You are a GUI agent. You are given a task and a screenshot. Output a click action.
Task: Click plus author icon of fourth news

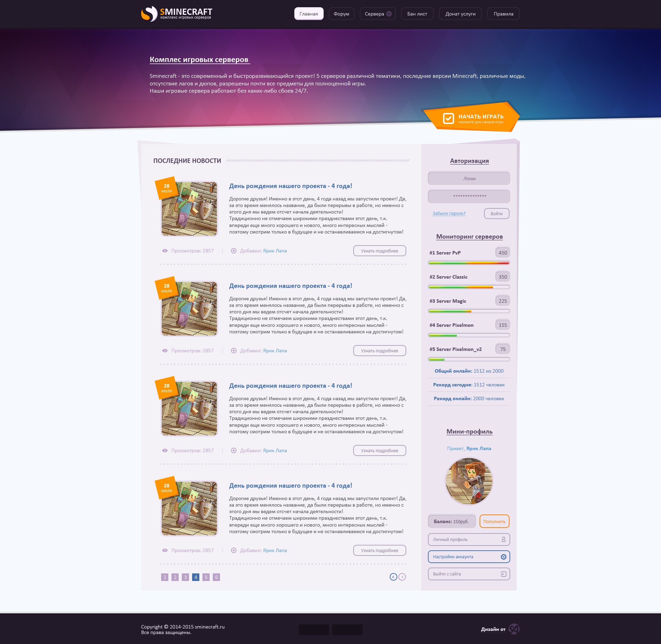click(x=233, y=550)
